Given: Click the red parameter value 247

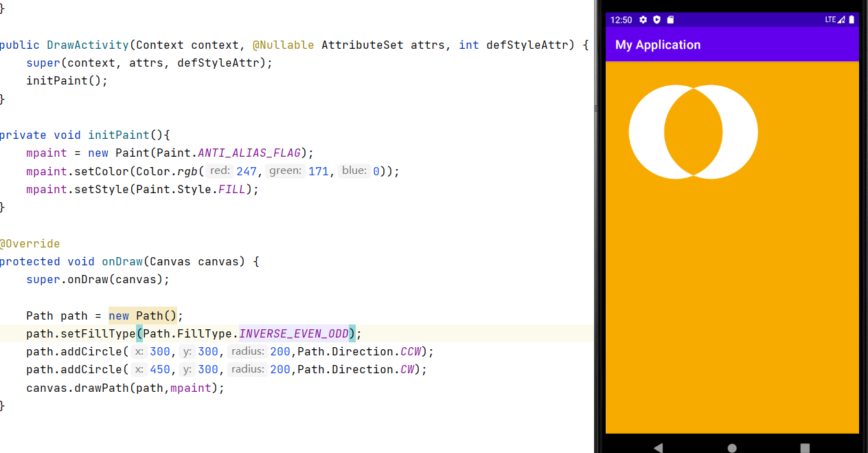Looking at the screenshot, I should point(247,170).
